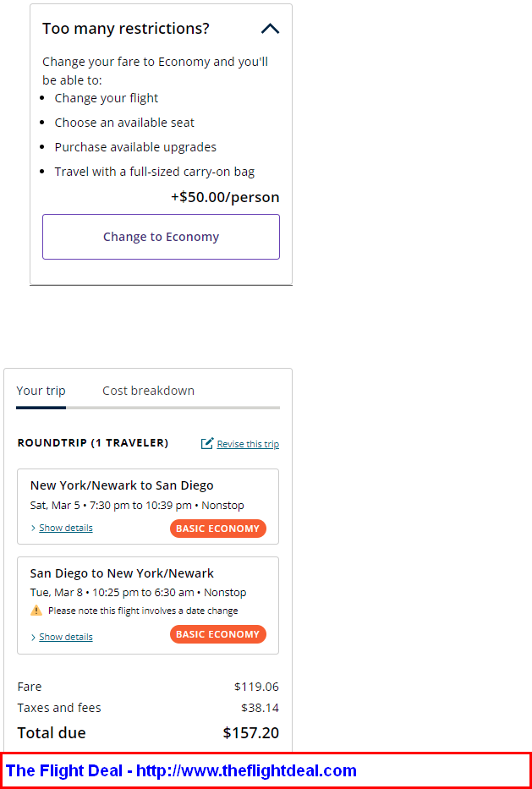Select the San Diego to New York/Newark card
The width and height of the screenshot is (532, 789).
pos(148,605)
